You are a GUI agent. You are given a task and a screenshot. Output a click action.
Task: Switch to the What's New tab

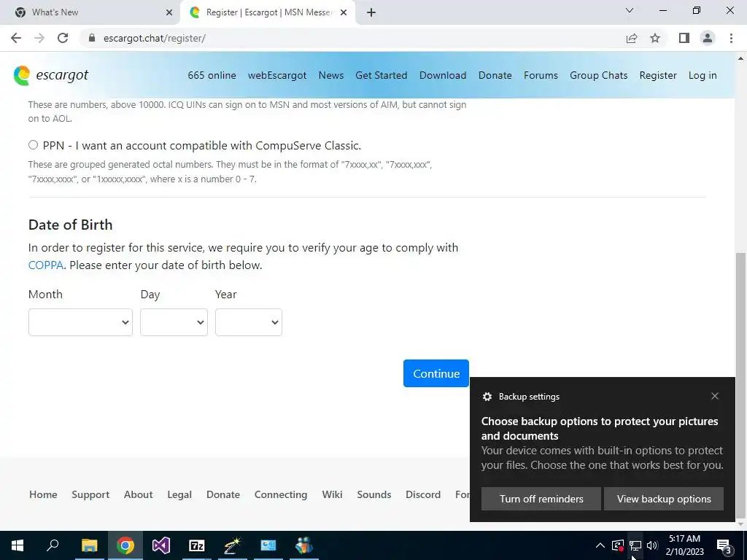[88, 13]
